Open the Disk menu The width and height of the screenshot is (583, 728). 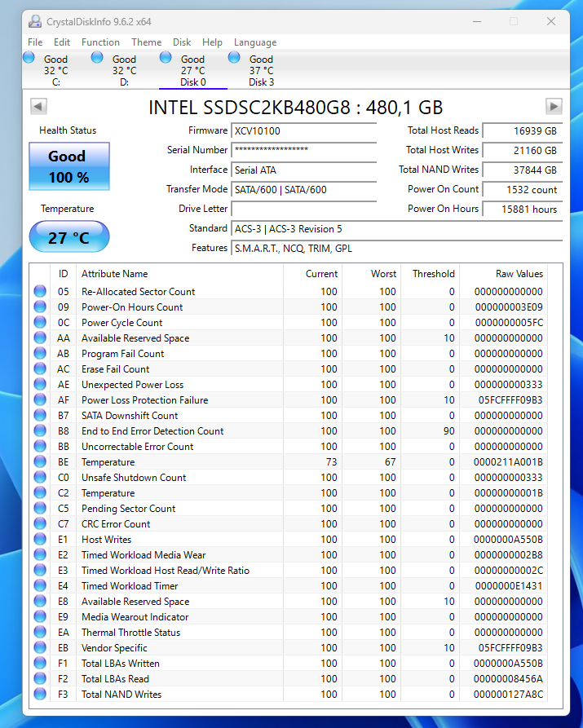click(182, 42)
